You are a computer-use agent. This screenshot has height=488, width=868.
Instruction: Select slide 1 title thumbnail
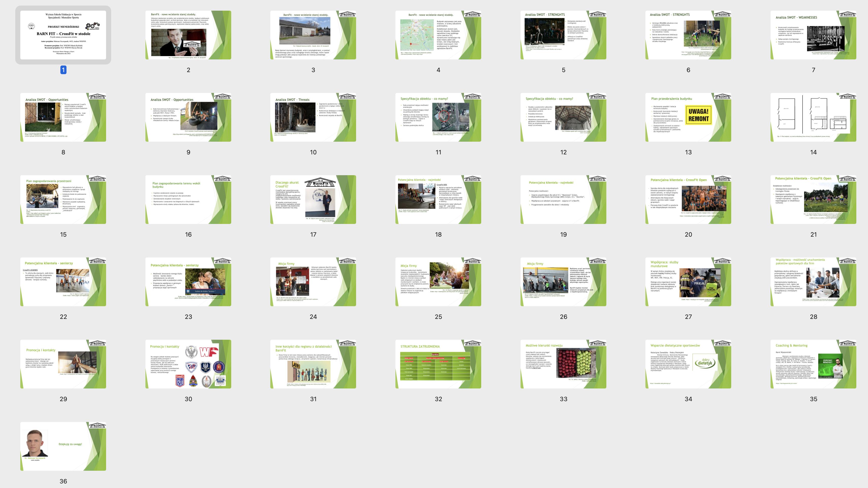(63, 35)
